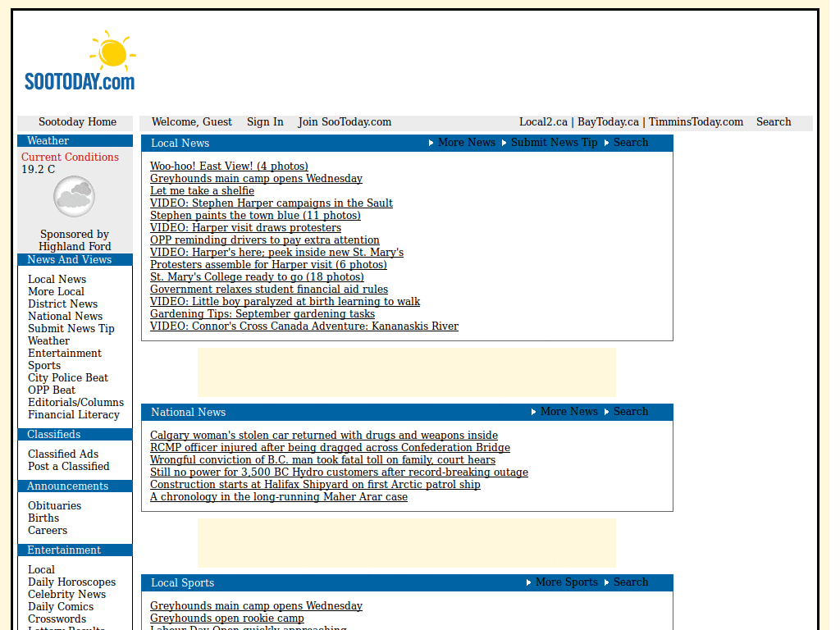Open Sootoday Home in the navigation bar
The height and width of the screenshot is (630, 840).
pos(77,122)
